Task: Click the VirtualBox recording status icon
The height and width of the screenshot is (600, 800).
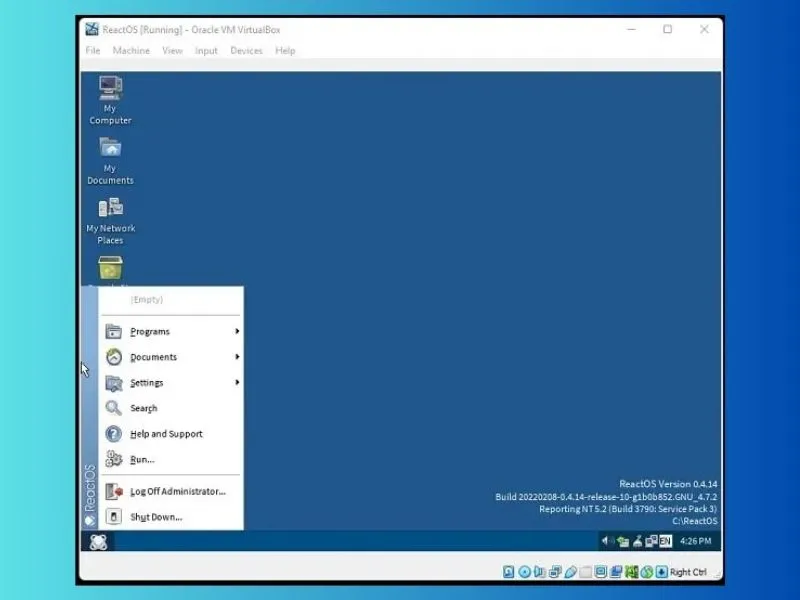Action: point(616,572)
